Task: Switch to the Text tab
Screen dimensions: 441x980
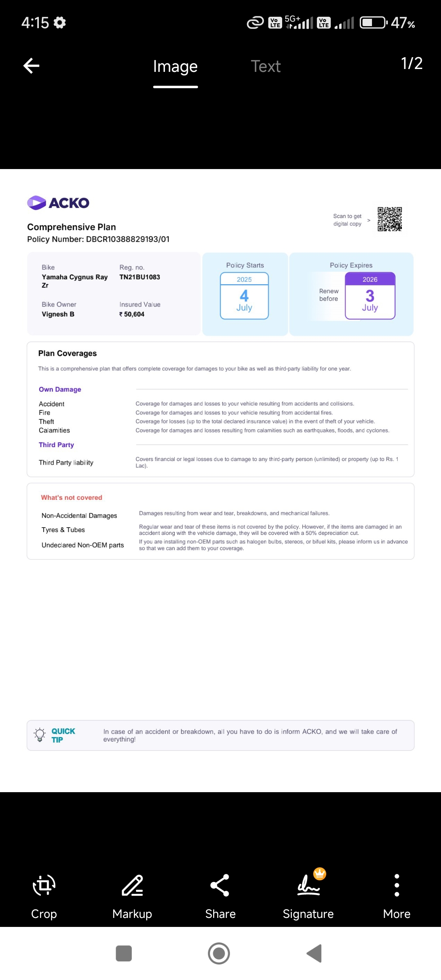Action: click(265, 67)
